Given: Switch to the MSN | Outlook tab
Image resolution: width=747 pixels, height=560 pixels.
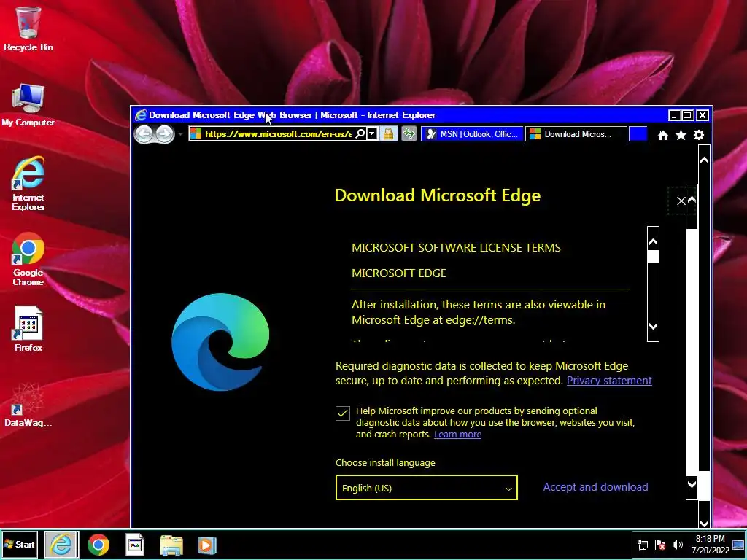Looking at the screenshot, I should [x=472, y=134].
